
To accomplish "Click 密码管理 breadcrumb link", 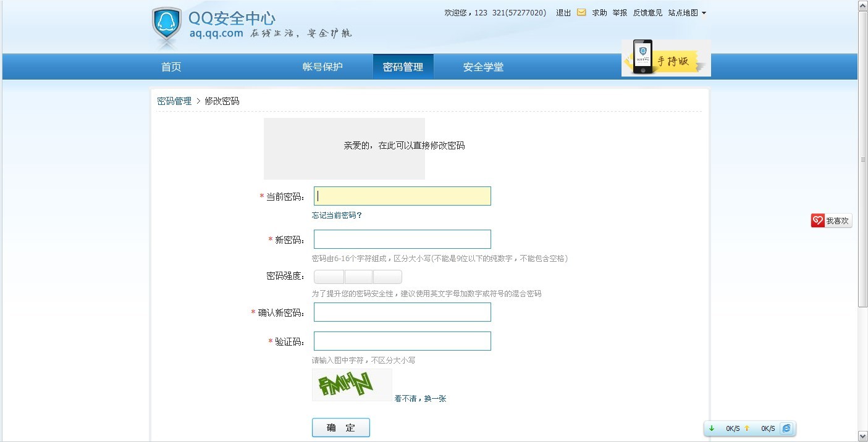I will point(174,101).
